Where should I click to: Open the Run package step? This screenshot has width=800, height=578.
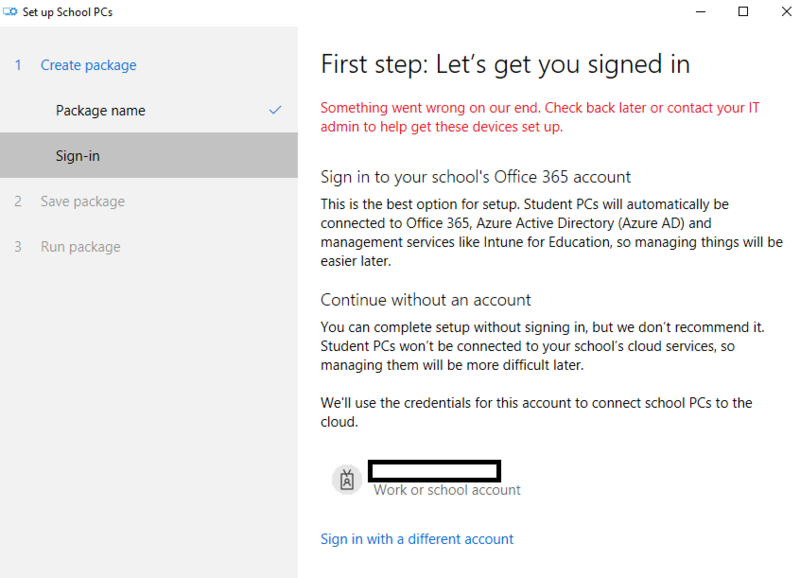pyautogui.click(x=80, y=247)
